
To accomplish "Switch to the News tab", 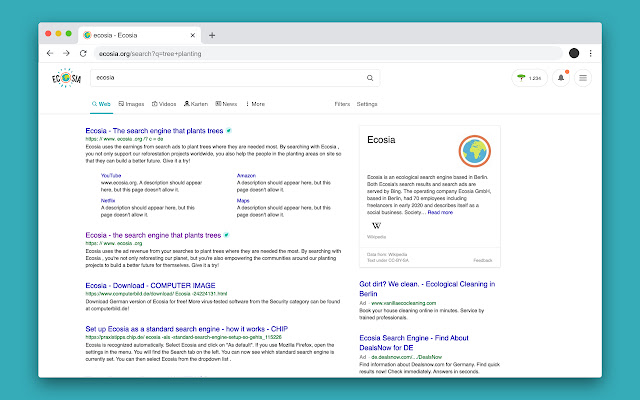I will pos(227,104).
